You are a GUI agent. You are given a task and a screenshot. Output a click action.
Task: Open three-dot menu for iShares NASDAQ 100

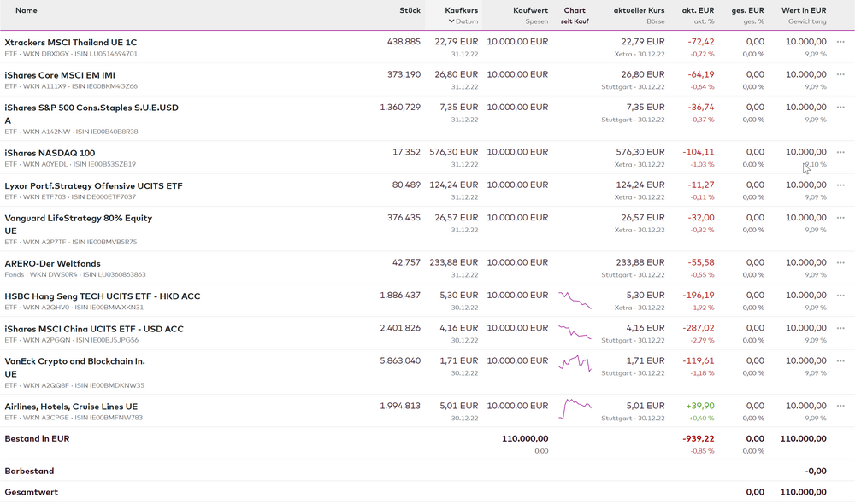coord(840,153)
